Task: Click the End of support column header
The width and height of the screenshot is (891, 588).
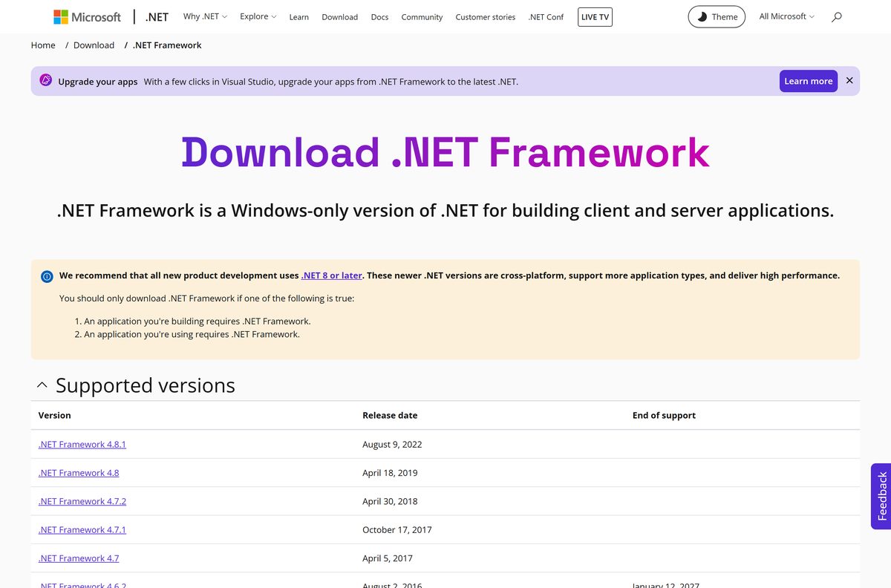Action: [664, 416]
